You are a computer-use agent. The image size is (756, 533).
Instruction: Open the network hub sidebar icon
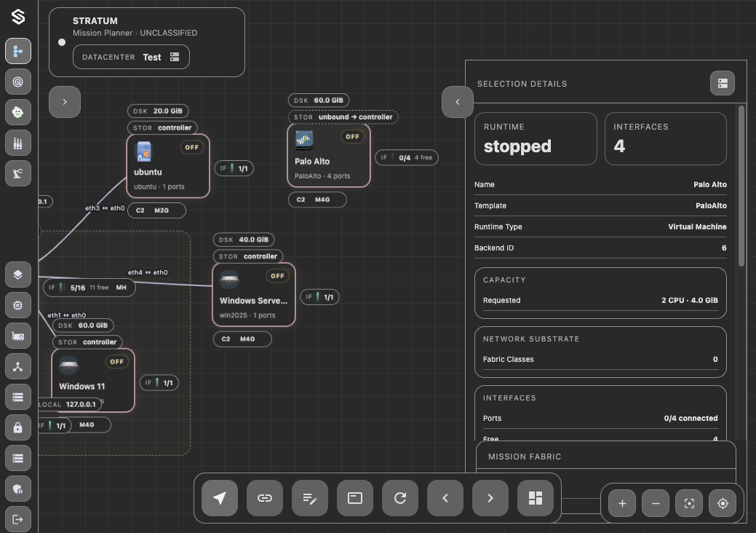[18, 366]
